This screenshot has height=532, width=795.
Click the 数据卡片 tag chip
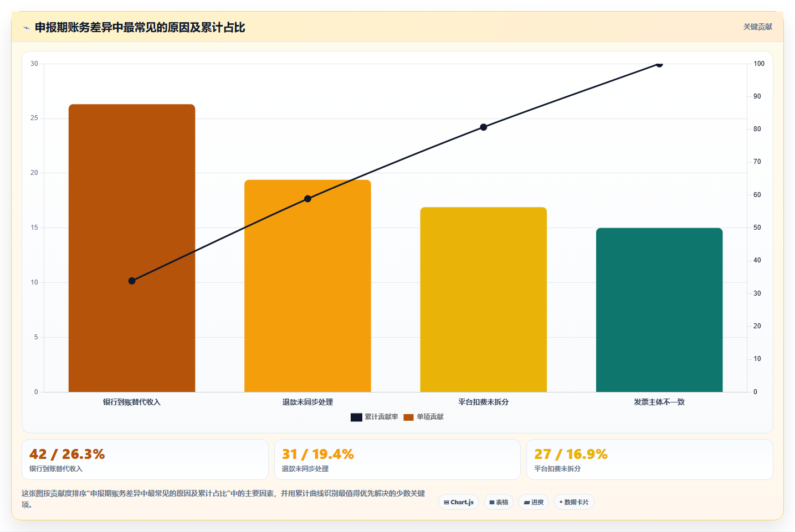tap(574, 502)
